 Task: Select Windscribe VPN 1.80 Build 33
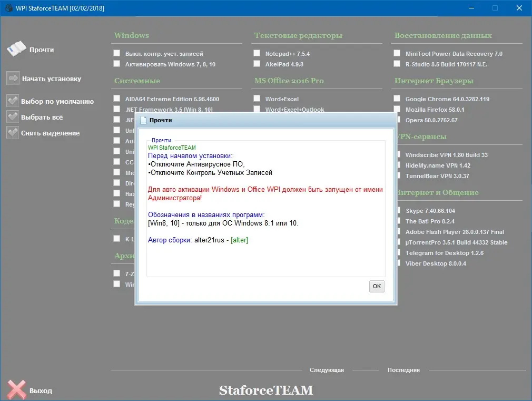(447, 155)
